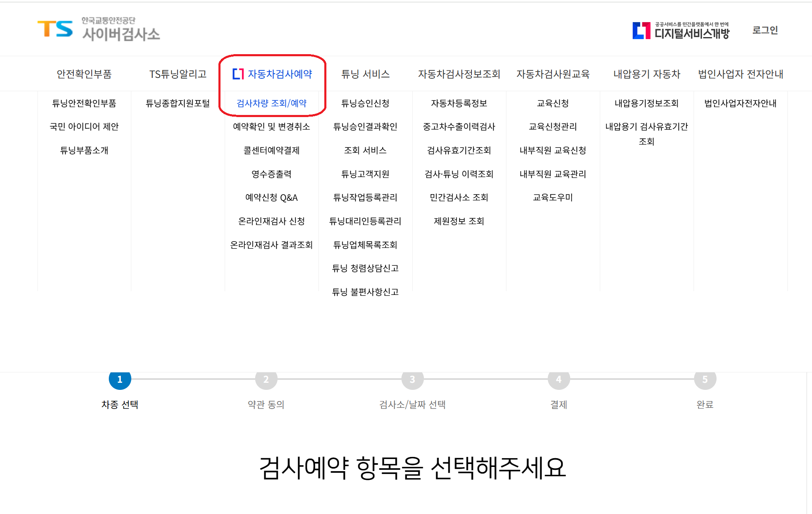The height and width of the screenshot is (514, 812).
Task: Open the 안전확인부품 top menu
Action: tap(84, 74)
